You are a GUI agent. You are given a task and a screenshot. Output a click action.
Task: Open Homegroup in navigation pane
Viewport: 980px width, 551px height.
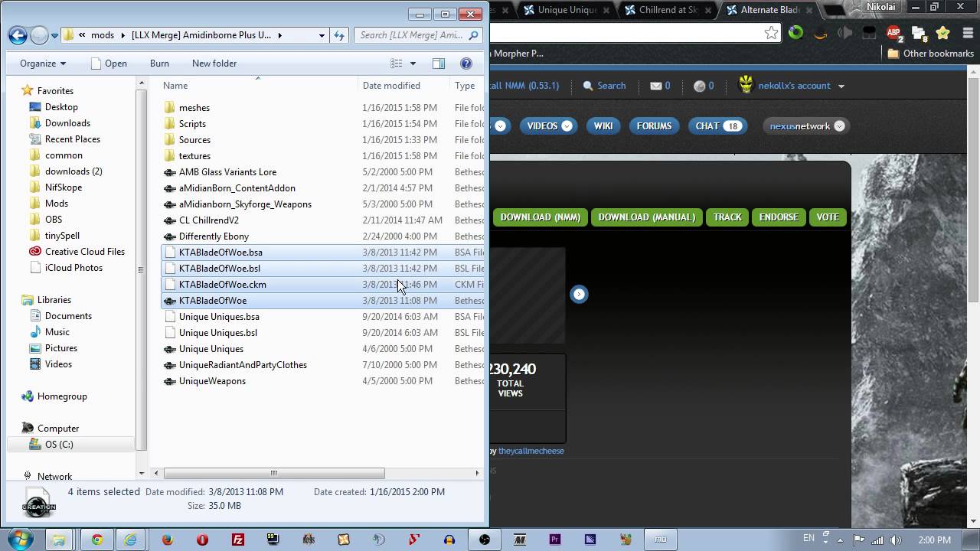click(62, 396)
